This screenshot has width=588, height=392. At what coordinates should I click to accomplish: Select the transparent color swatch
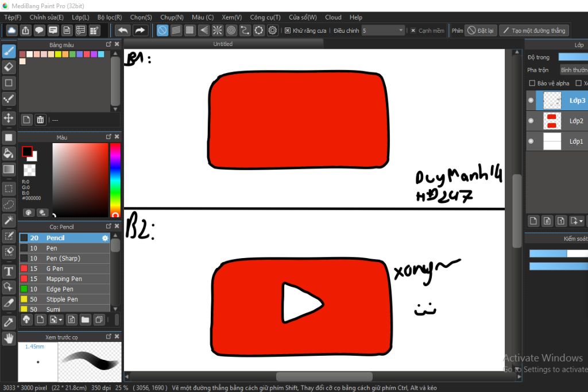point(29,170)
